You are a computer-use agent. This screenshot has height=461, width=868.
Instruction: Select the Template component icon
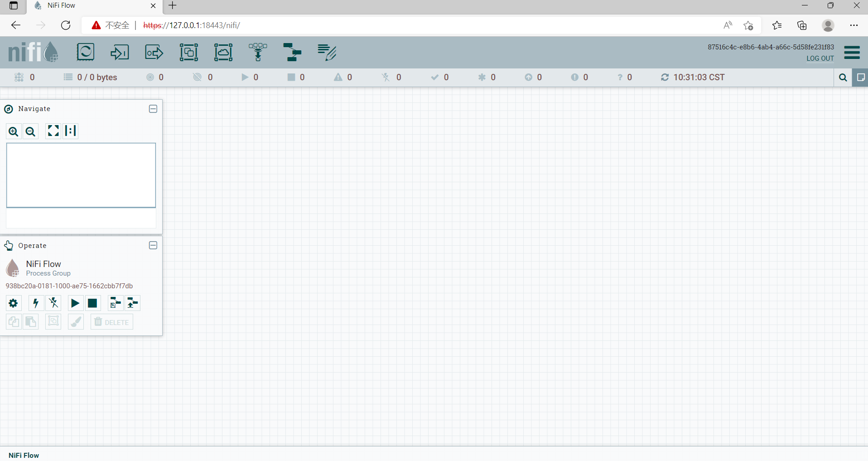292,53
